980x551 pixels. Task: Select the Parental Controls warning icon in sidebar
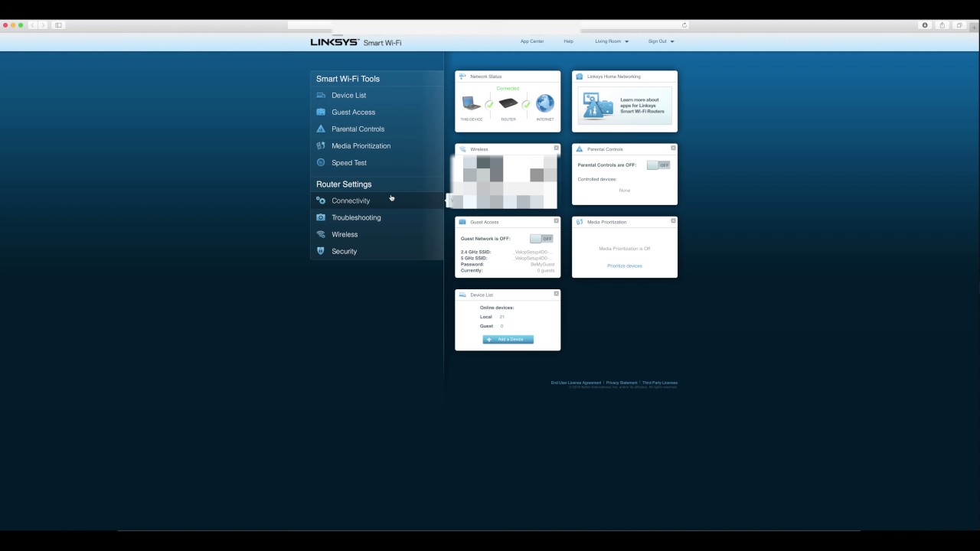tap(321, 129)
